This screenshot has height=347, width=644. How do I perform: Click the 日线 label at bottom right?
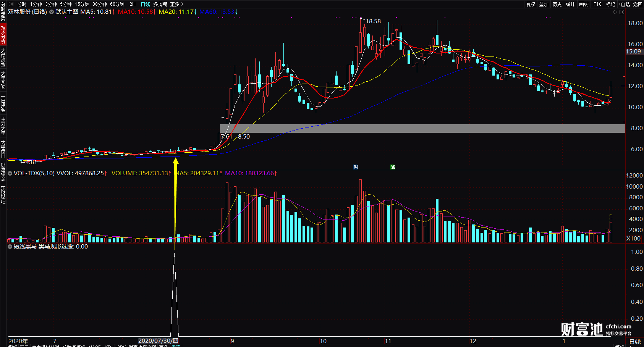[x=635, y=342]
